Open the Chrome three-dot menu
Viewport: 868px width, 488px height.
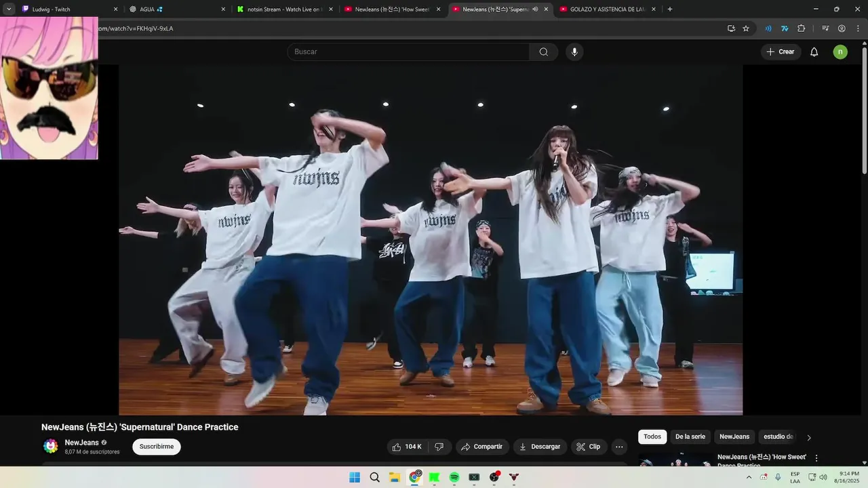857,28
